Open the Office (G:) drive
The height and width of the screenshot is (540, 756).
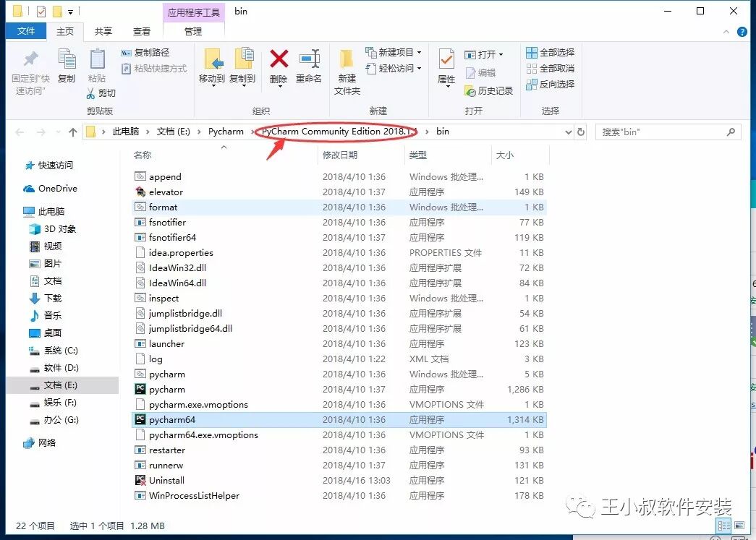click(54, 419)
